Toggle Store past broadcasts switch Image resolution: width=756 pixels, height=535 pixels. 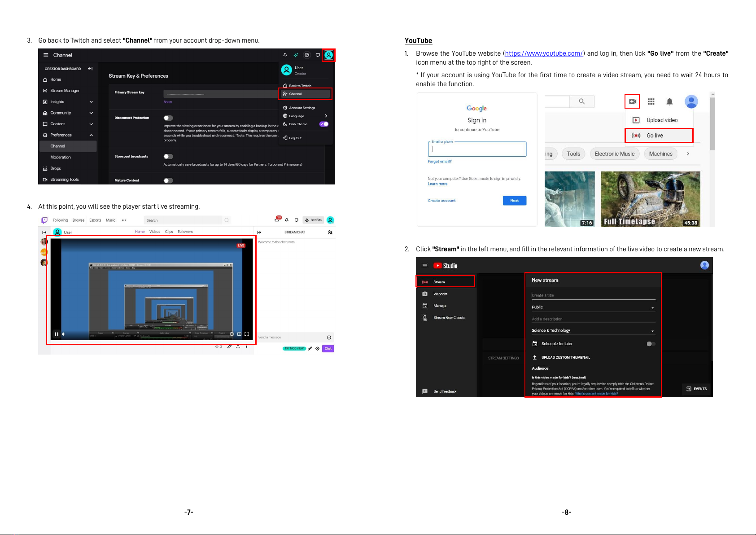(x=168, y=157)
